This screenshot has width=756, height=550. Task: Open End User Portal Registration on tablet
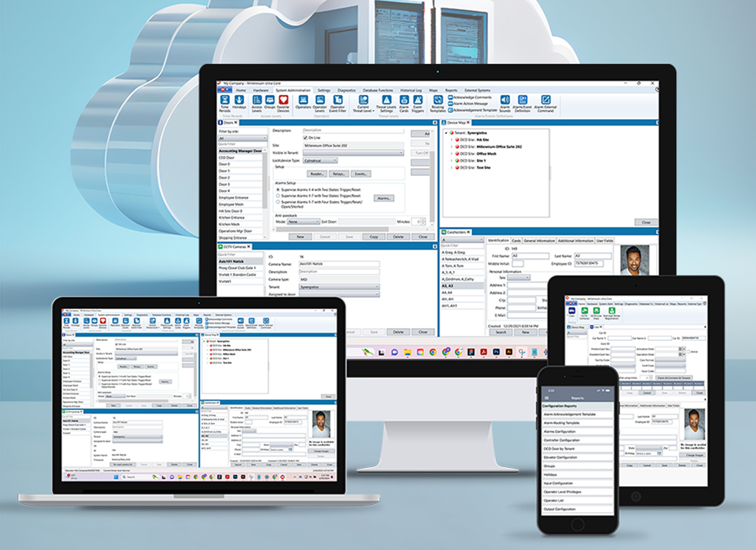point(612,313)
